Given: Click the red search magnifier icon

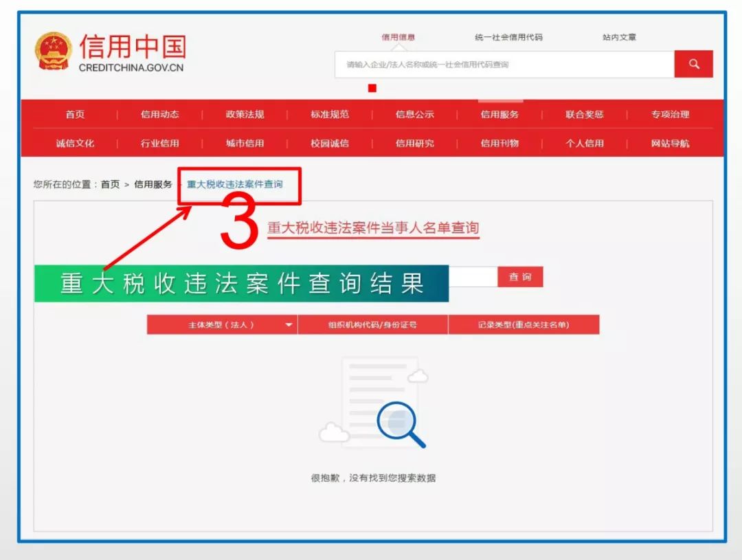Looking at the screenshot, I should [693, 63].
